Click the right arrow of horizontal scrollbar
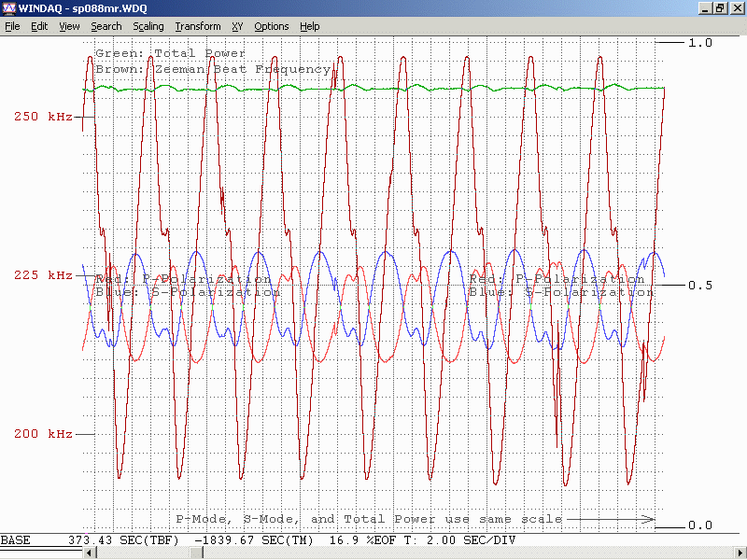This screenshot has height=560, width=747. [x=740, y=553]
